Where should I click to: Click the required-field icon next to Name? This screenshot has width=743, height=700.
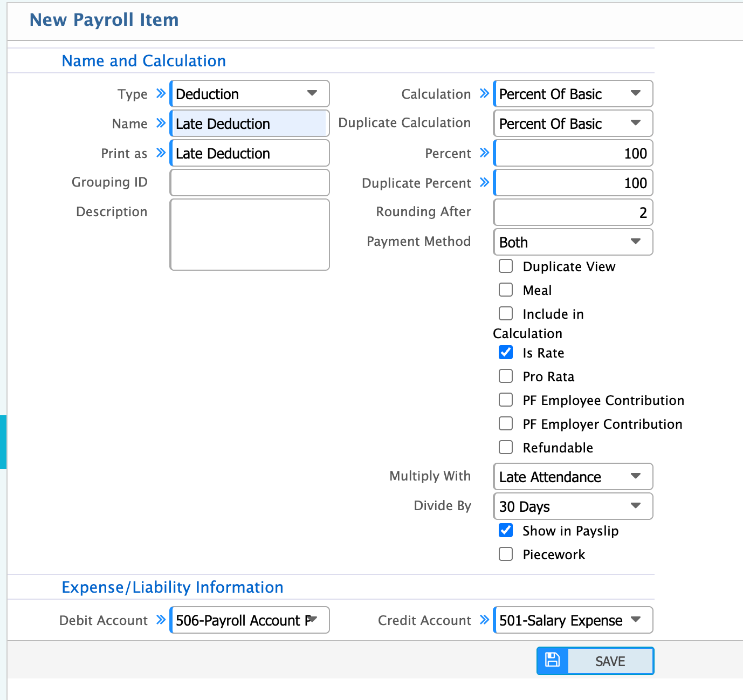(x=161, y=123)
